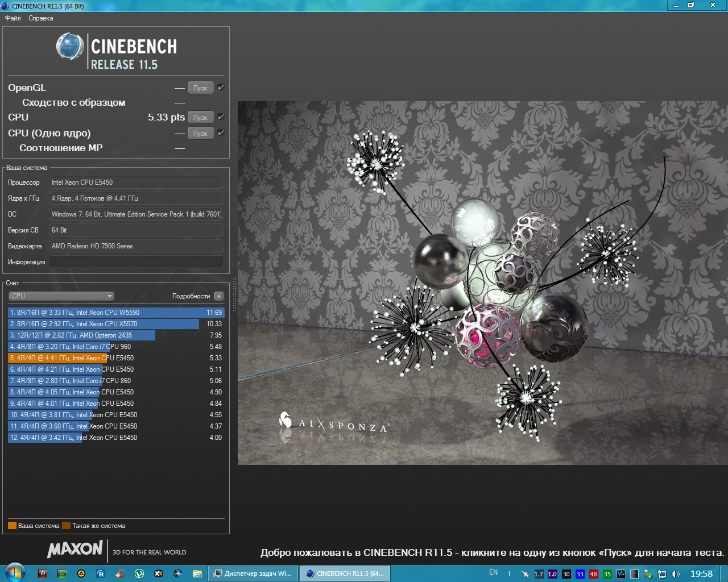Viewport: 728px width, 582px height.
Task: Open Windows Explorer folder taskbar icon
Action: pyautogui.click(x=197, y=573)
